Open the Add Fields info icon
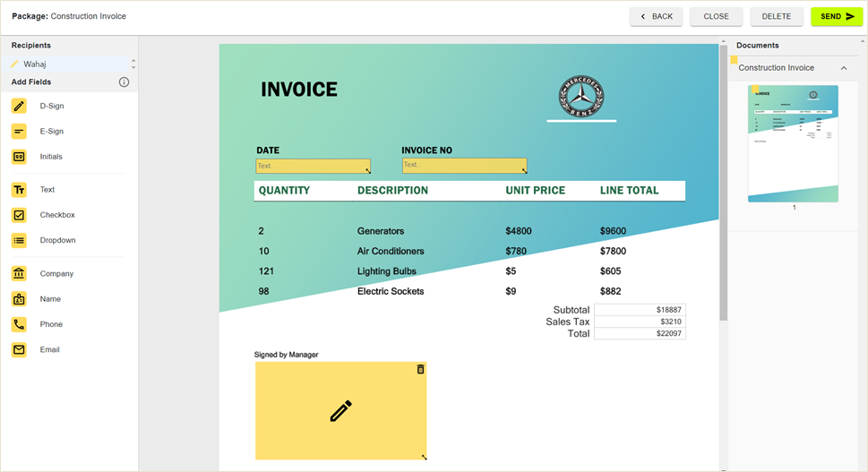The image size is (868, 472). [125, 82]
